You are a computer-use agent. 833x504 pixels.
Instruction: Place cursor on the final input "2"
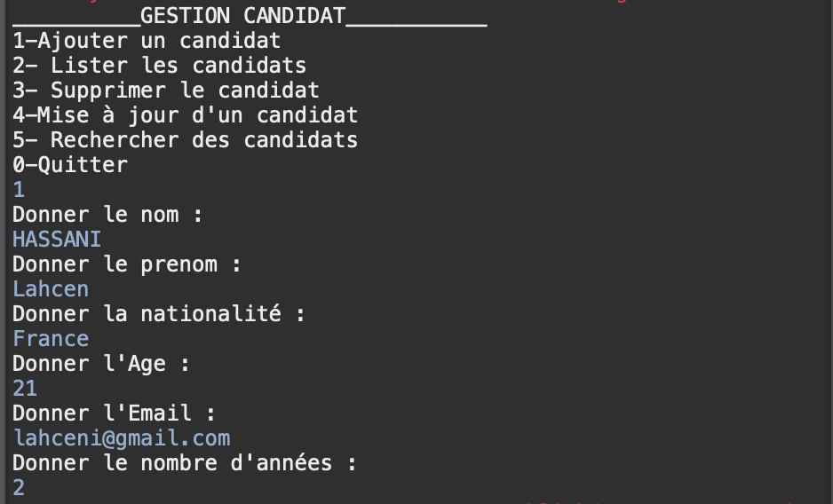[x=19, y=488]
